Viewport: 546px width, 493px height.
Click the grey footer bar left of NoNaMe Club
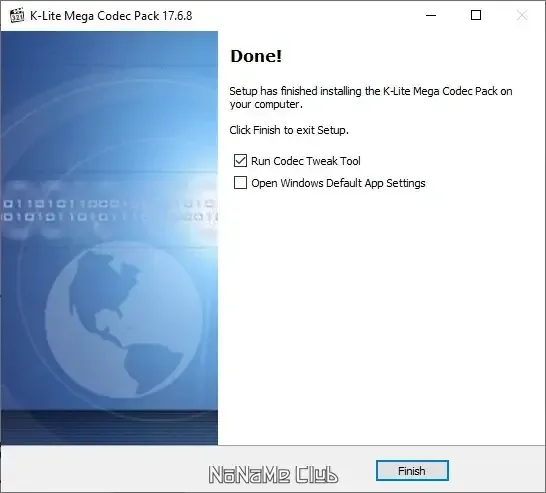(104, 469)
